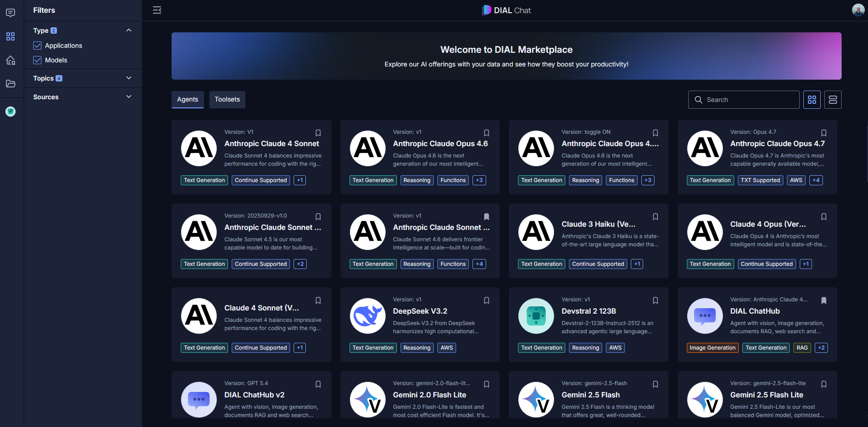
Task: Click the DIAL Chat logo
Action: point(506,10)
